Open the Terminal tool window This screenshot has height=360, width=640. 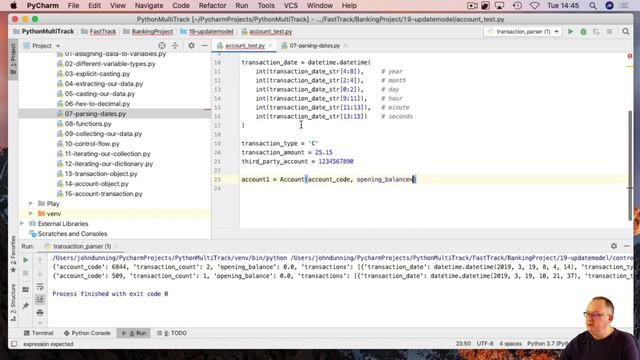click(x=38, y=333)
